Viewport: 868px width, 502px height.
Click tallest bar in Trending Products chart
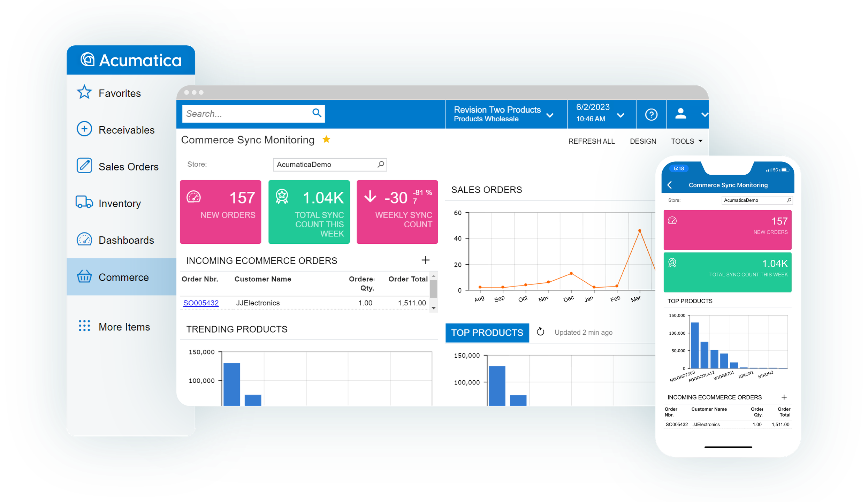[232, 384]
